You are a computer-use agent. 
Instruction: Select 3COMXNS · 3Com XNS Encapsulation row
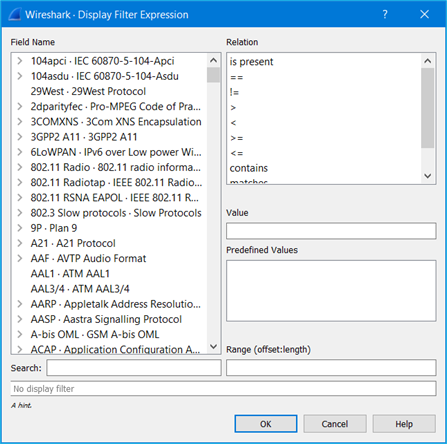click(x=116, y=122)
